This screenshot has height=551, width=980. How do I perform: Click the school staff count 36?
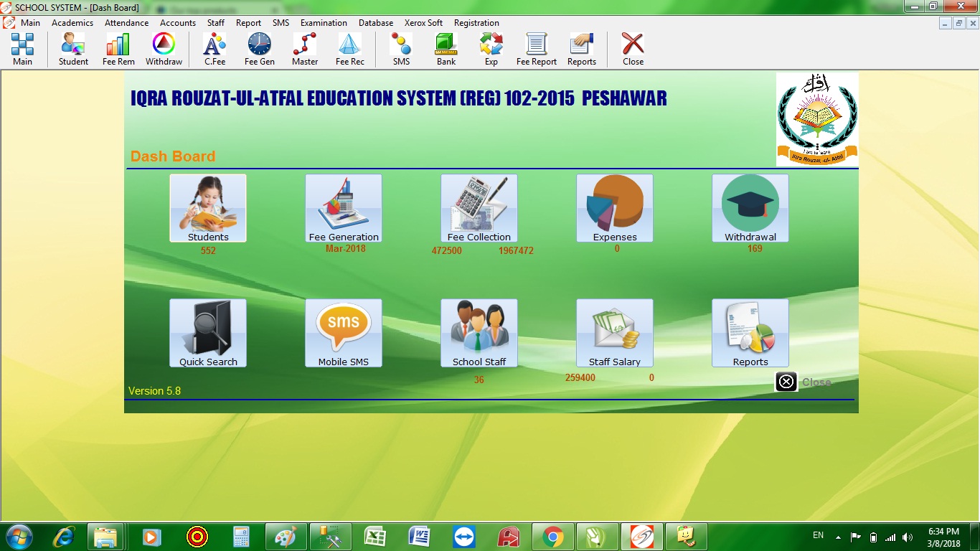[479, 380]
